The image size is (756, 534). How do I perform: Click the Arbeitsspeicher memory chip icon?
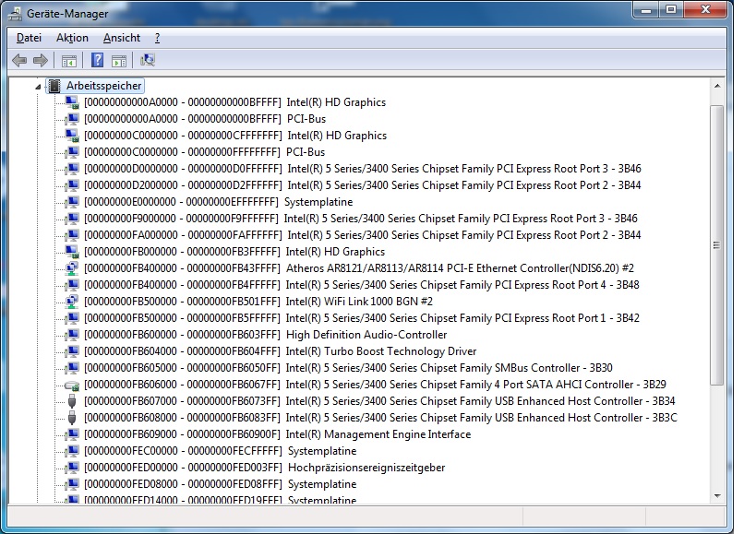coord(54,86)
